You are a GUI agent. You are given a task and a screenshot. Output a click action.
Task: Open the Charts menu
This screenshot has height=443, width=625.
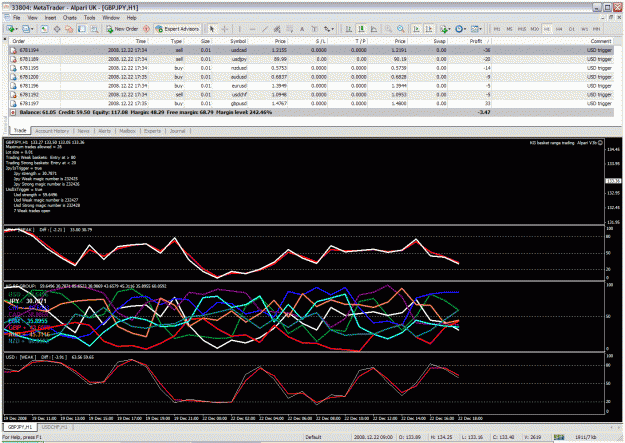tap(70, 18)
